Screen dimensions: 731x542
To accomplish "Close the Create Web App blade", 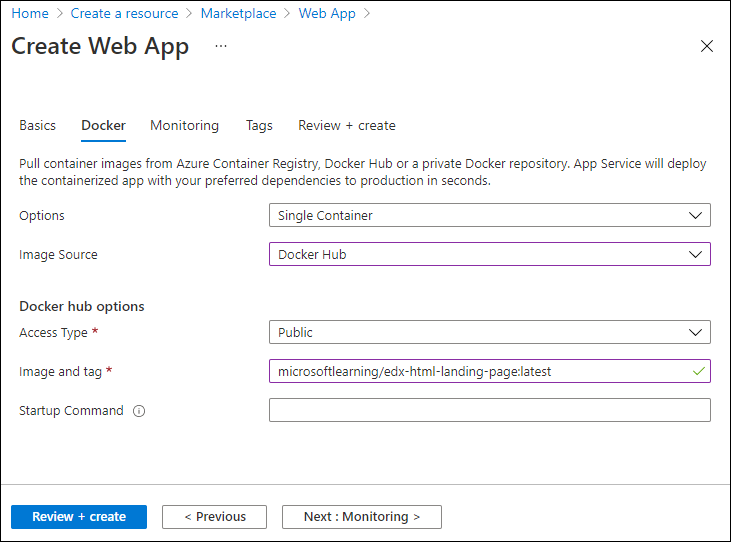I will [x=707, y=46].
